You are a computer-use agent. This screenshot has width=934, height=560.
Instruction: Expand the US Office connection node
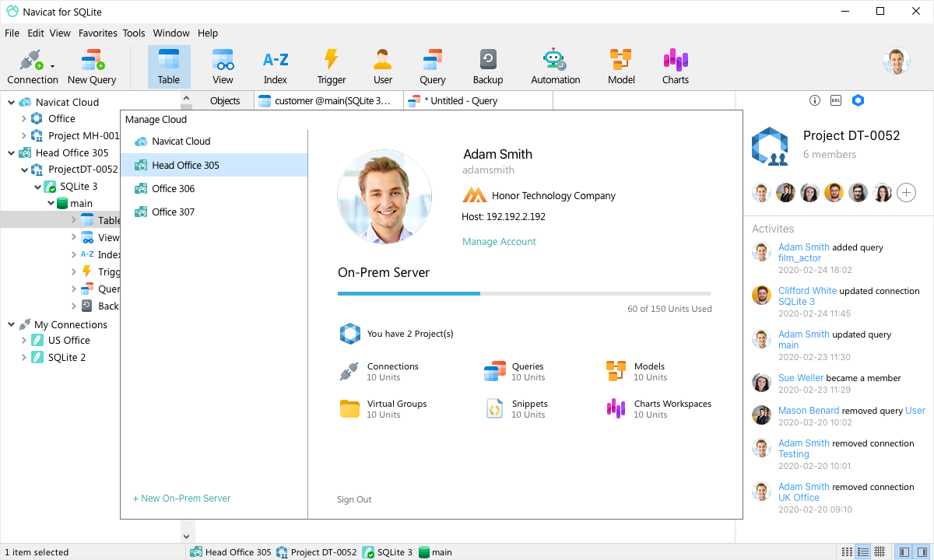(23, 340)
